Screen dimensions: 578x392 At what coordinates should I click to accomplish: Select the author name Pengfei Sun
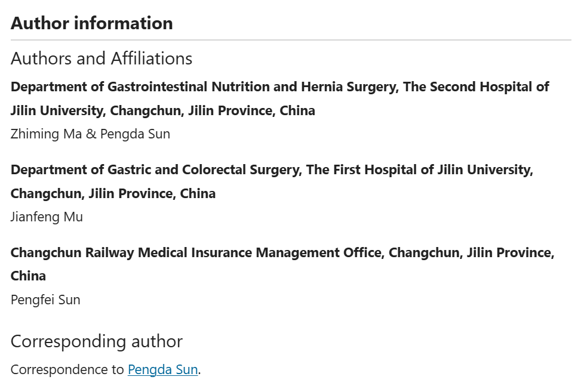point(45,300)
